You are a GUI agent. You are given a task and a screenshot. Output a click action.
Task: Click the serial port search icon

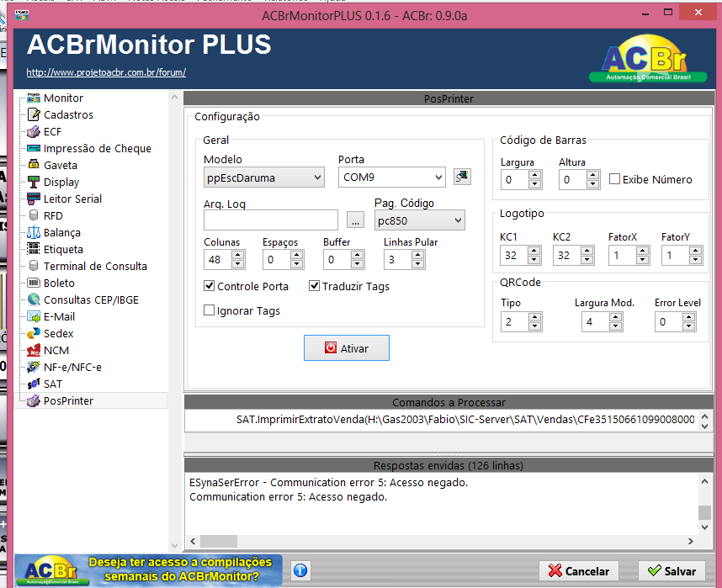[x=462, y=177]
